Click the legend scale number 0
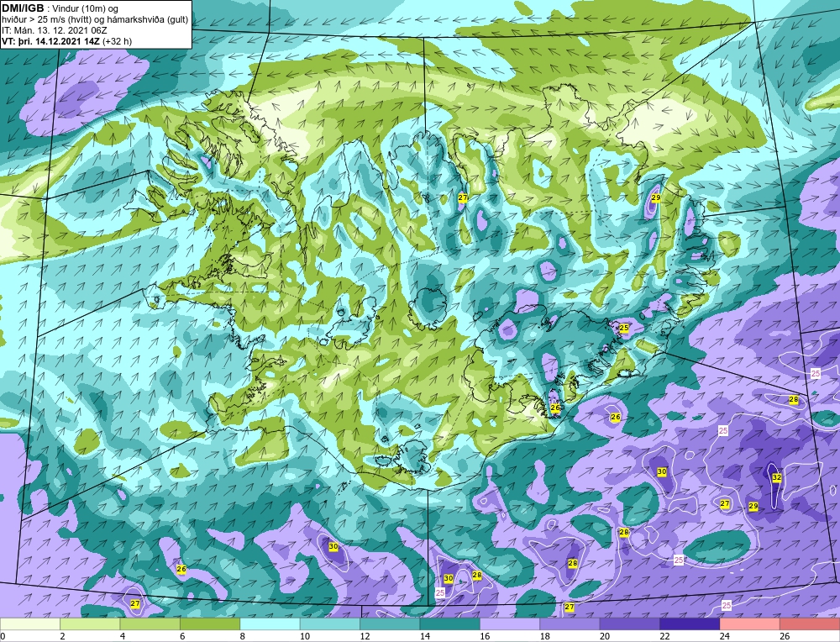Viewport: 840px width, 642px height. [3, 636]
